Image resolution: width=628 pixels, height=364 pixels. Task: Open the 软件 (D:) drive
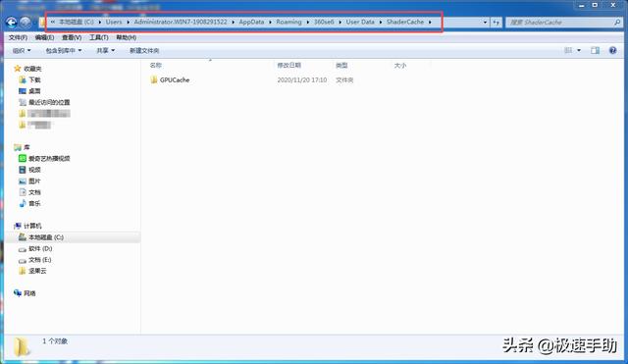pos(35,248)
